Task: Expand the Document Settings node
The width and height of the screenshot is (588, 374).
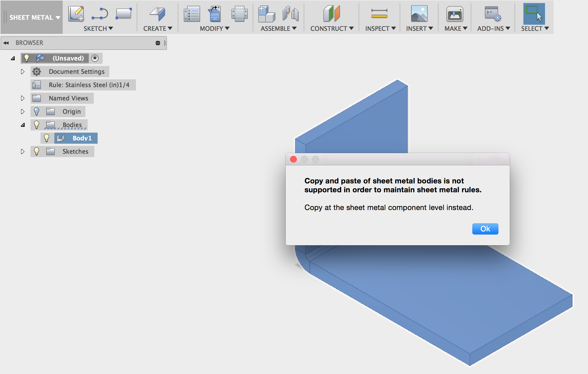Action: (x=22, y=72)
